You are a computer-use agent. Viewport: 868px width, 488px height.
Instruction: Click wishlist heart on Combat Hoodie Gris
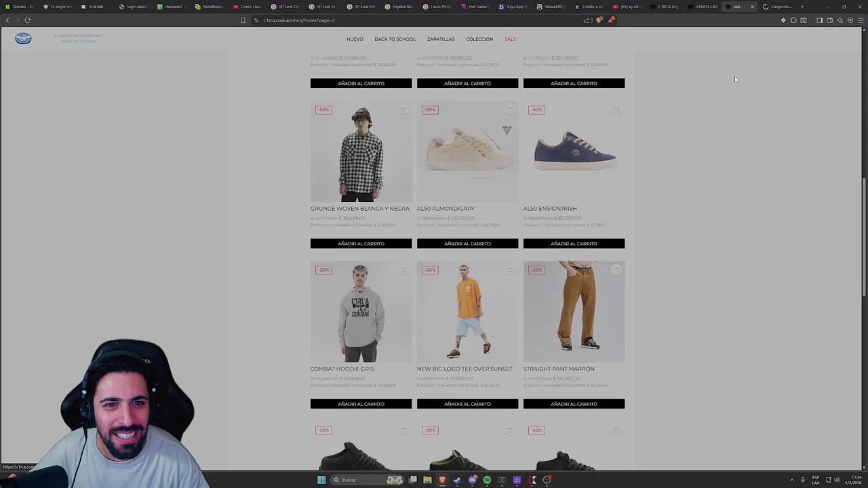403,270
